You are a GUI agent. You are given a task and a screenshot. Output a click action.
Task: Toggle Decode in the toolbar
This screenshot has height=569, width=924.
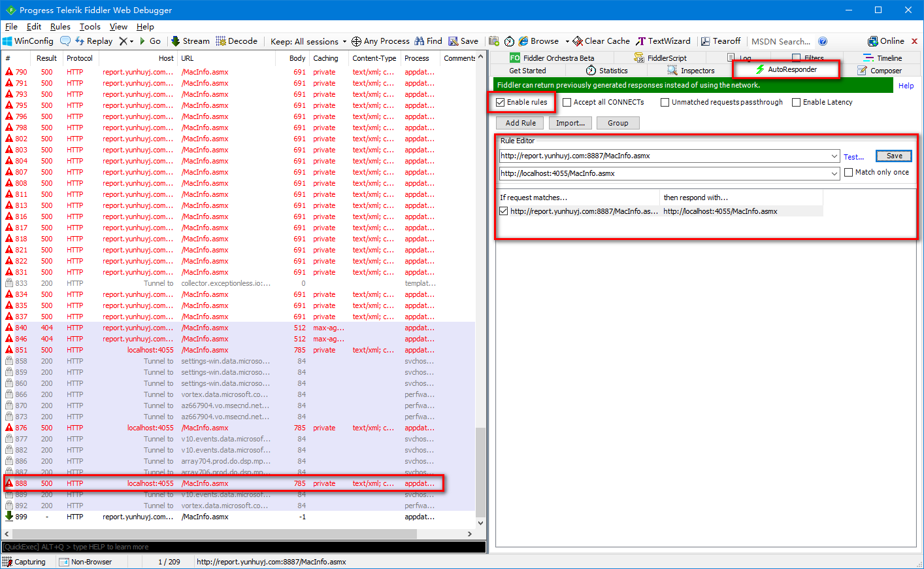tap(237, 41)
